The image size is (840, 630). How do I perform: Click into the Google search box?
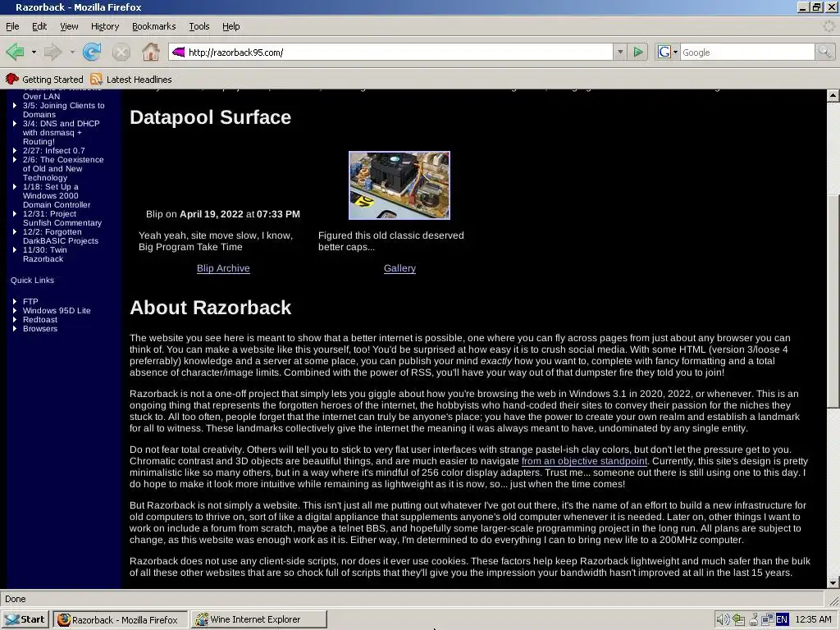tap(747, 52)
